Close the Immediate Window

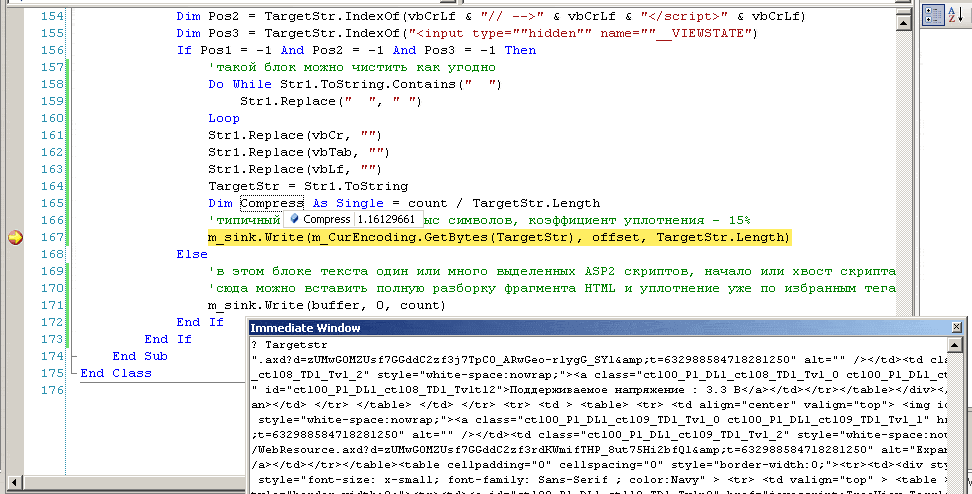click(957, 327)
